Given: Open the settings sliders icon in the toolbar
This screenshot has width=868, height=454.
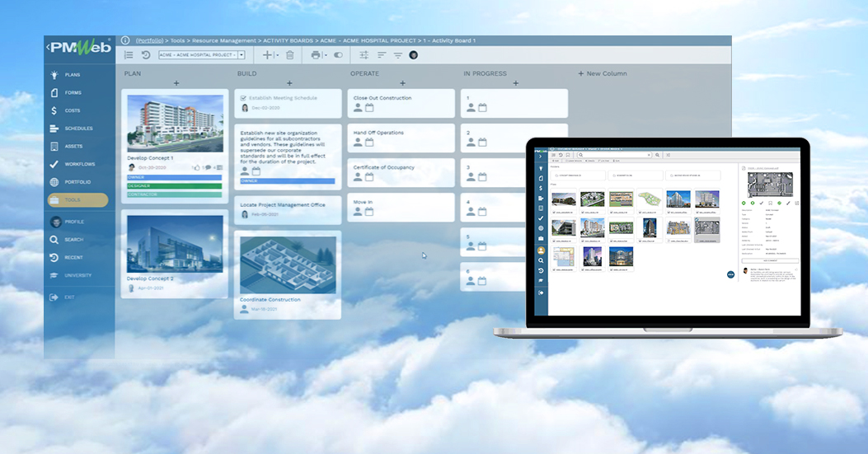Looking at the screenshot, I should (364, 55).
